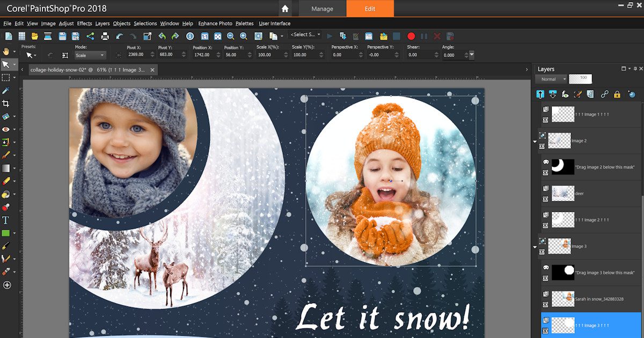
Task: Lock transparency with the padlock icon
Action: coord(617,94)
